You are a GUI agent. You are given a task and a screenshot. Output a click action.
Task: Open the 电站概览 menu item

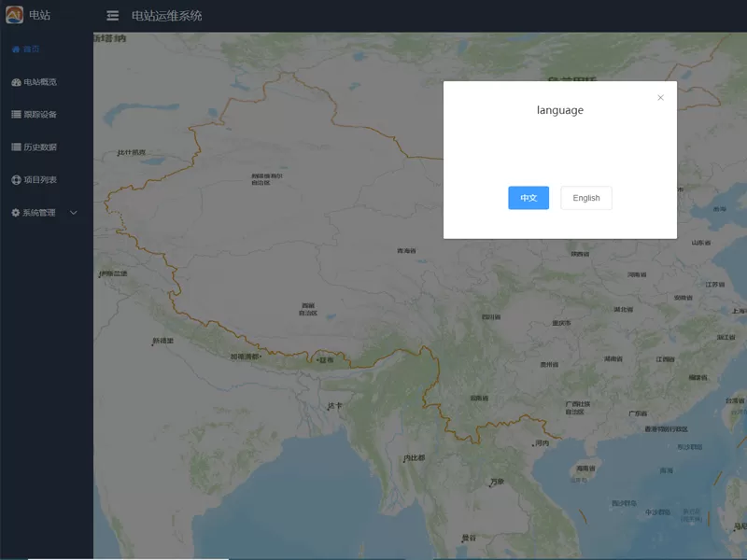(40, 82)
